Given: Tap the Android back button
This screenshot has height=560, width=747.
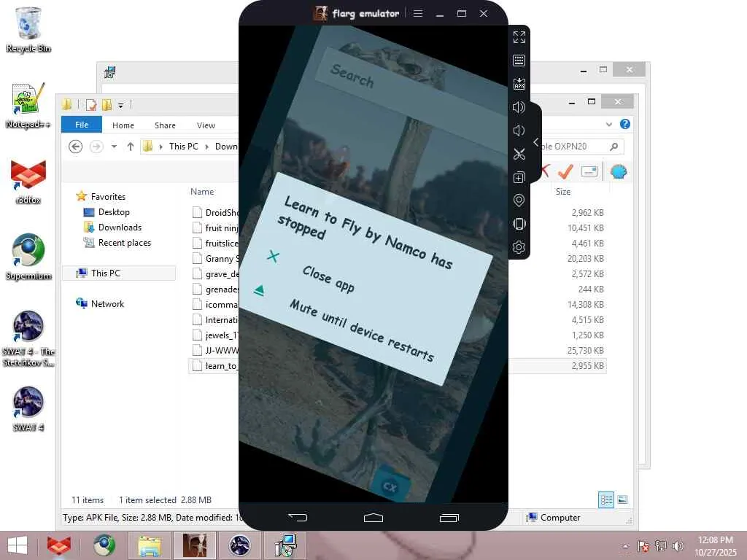Looking at the screenshot, I should coord(298,517).
